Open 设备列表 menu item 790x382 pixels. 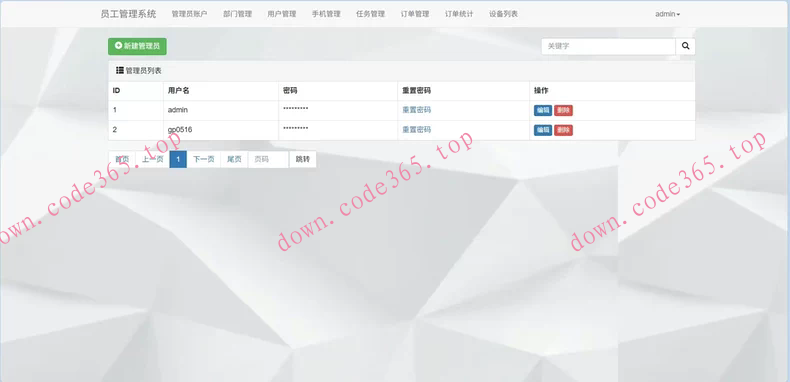coord(503,14)
